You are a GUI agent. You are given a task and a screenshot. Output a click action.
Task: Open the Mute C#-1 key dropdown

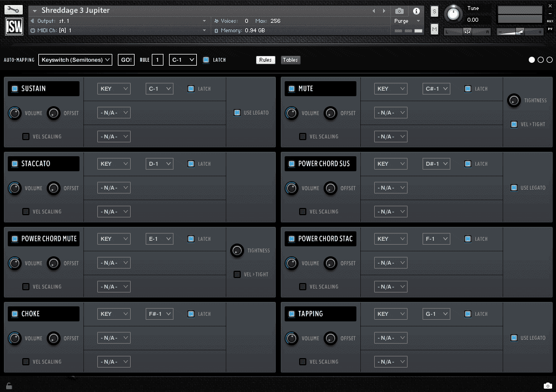click(436, 89)
